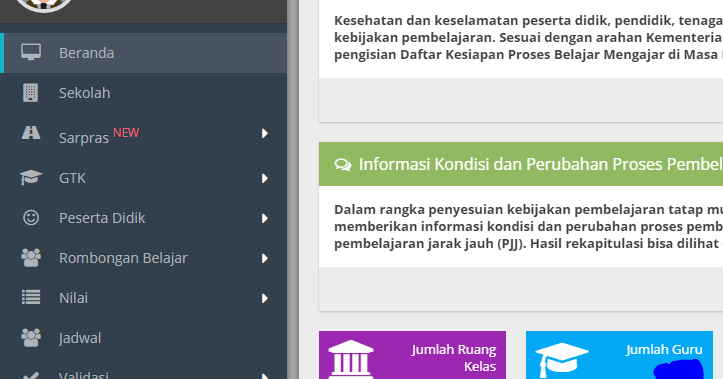Click the paragraph starting 'Dalam rangka penyesuaian'
The width and height of the screenshot is (723, 379).
coord(528,226)
